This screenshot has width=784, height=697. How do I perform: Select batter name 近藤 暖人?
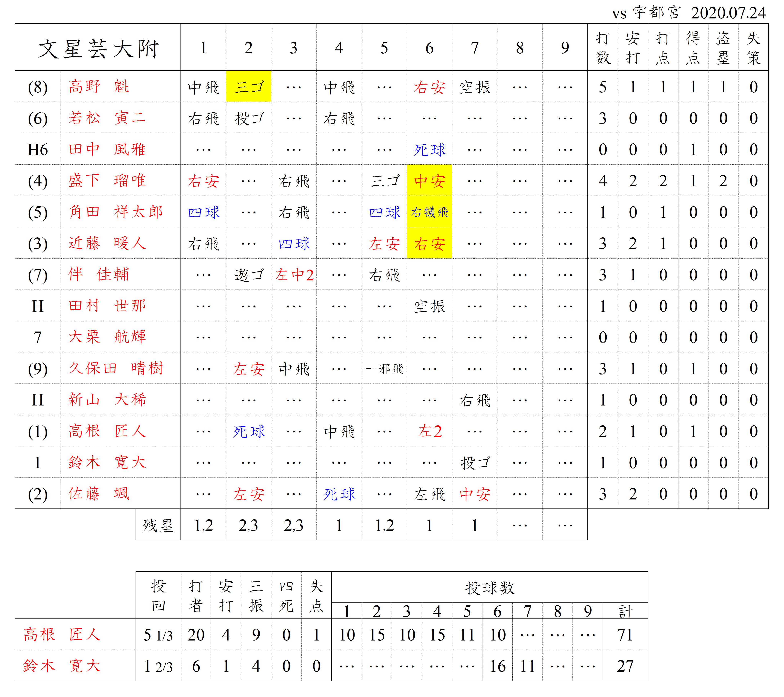click(107, 243)
